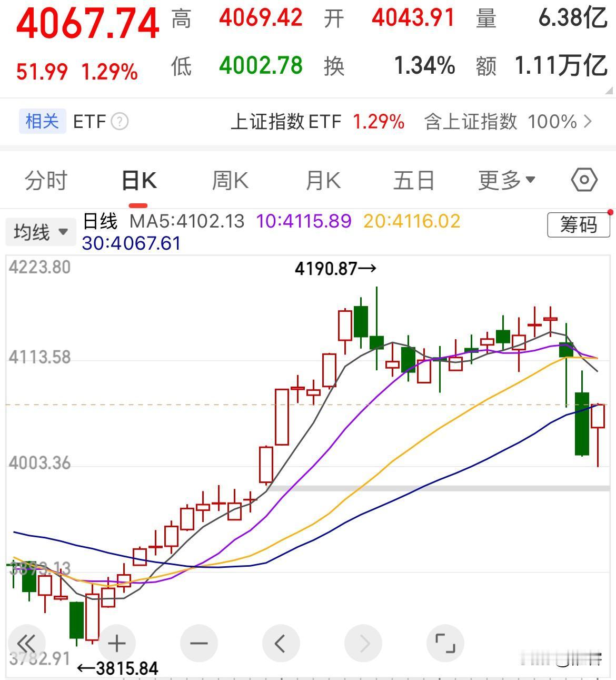Switch to the 周K weekly chart tab
Viewport: 616px width, 680px height.
(x=229, y=180)
